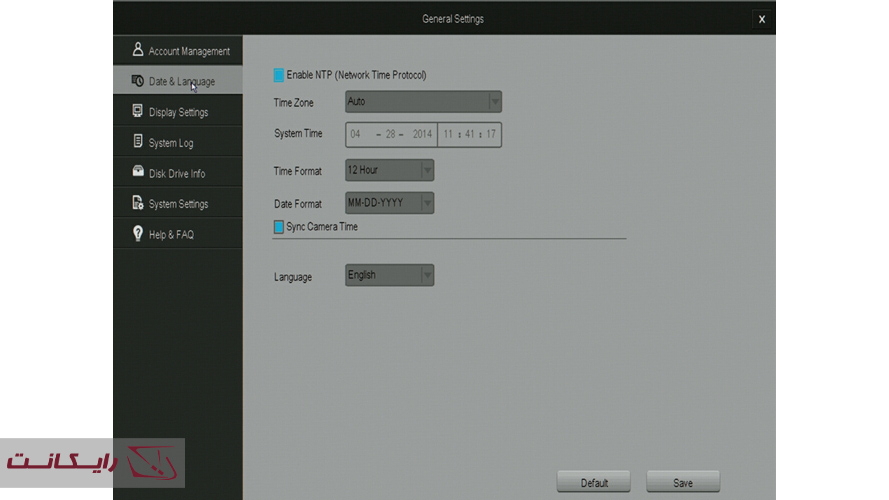This screenshot has height=500, width=889.
Task: Open the Time Format dropdown arrow
Action: (427, 171)
